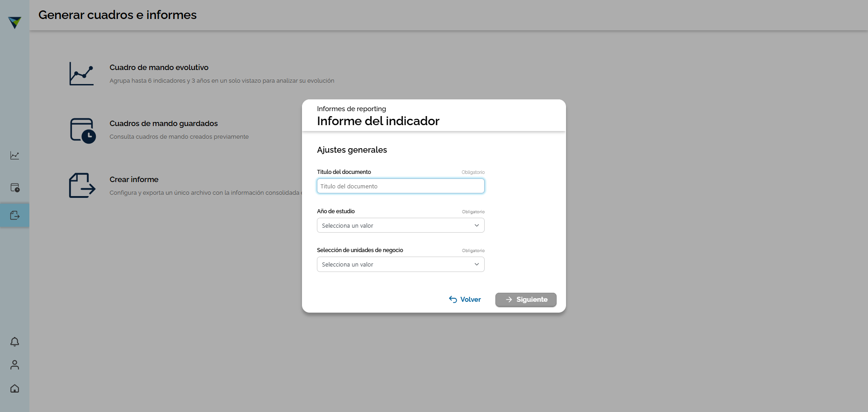The height and width of the screenshot is (412, 868).
Task: Focus the Titulo del documento text field
Action: click(400, 186)
